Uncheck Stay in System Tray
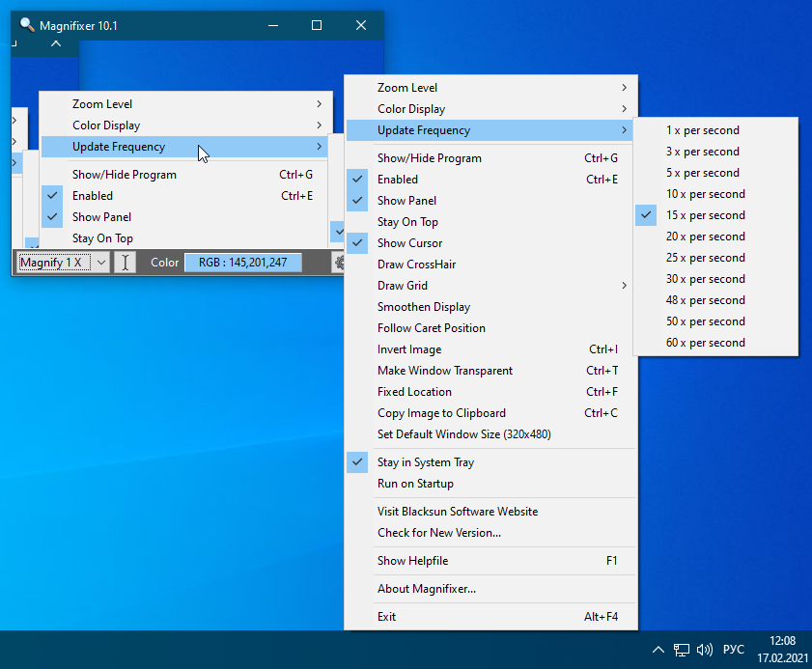812x669 pixels. tap(490, 461)
